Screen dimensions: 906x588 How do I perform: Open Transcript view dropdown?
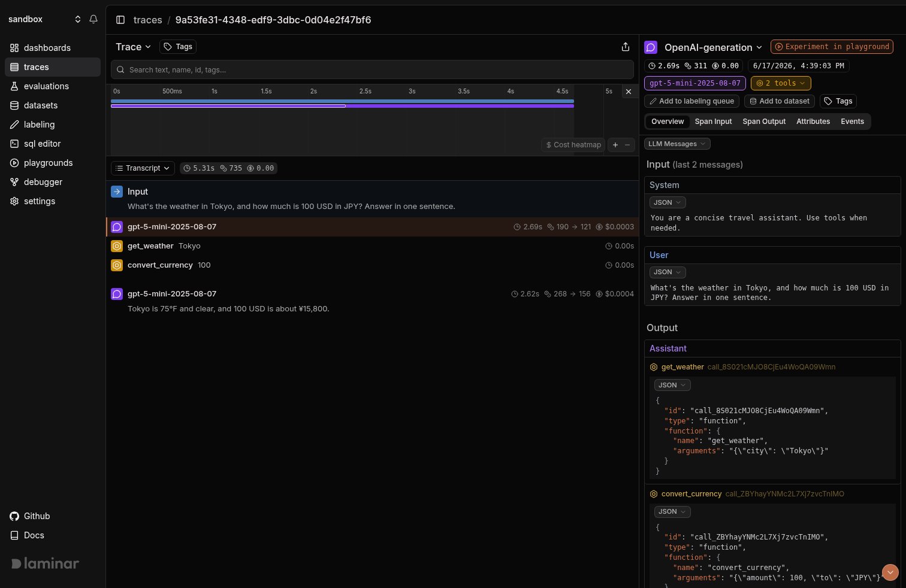143,168
